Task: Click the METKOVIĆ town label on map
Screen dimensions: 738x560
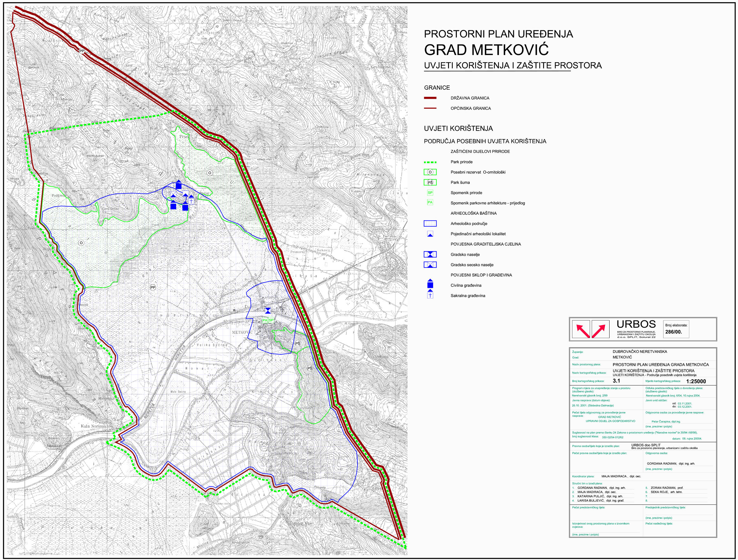Action: [242, 332]
